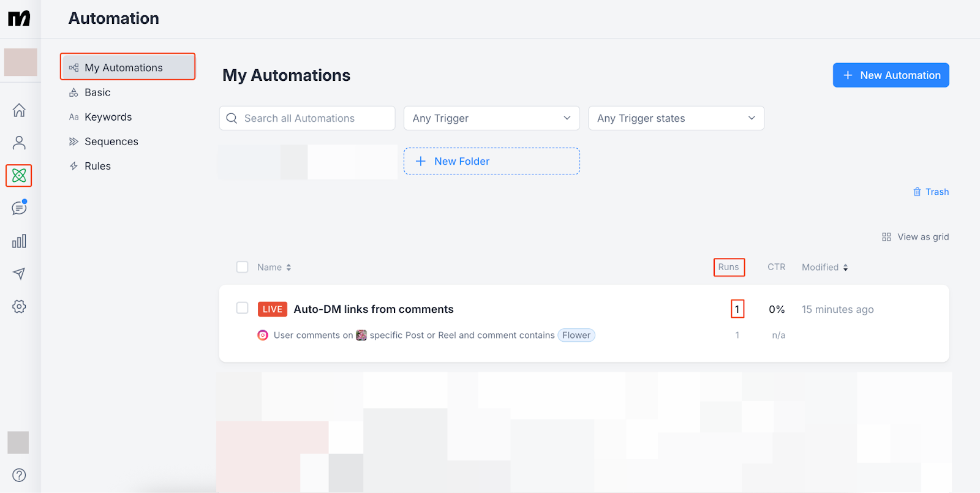Image resolution: width=980 pixels, height=493 pixels.
Task: Sort automations by Modified column
Action: click(824, 267)
